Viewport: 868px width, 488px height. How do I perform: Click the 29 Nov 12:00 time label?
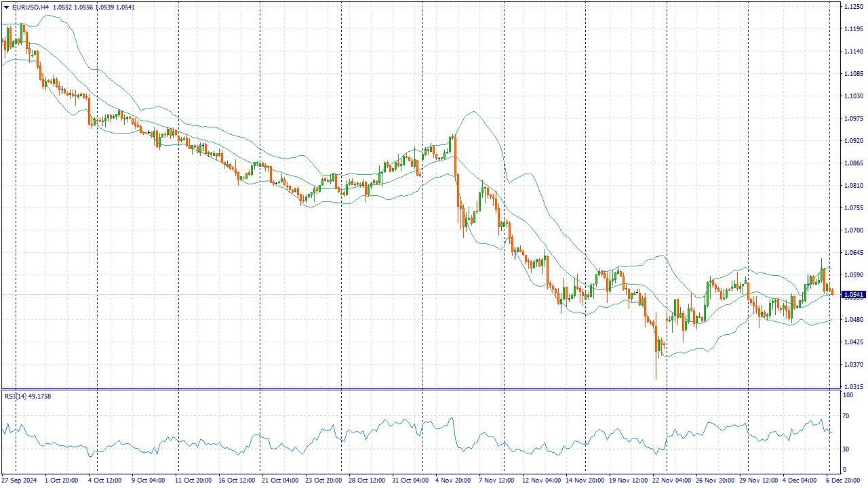pos(758,480)
